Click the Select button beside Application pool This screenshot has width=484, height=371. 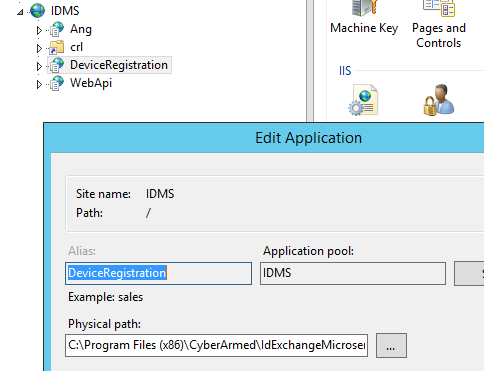pos(469,274)
